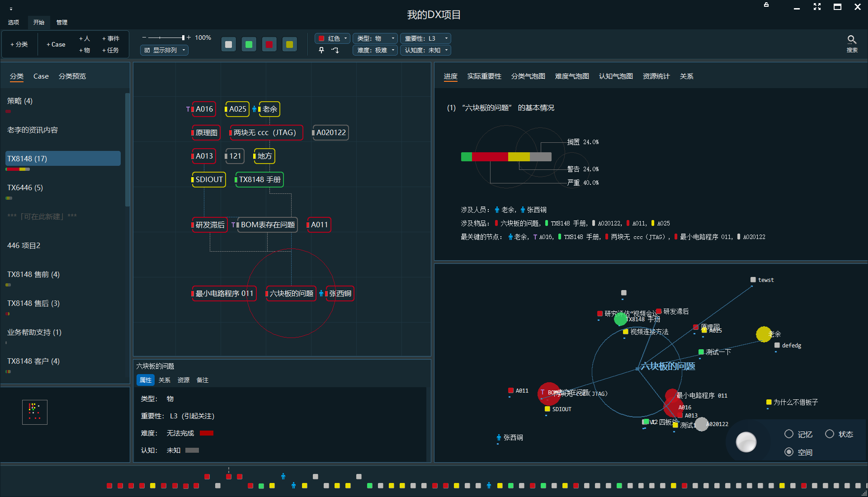
Task: Click the yellow 老余 bubble in the relation graph
Action: coord(764,334)
